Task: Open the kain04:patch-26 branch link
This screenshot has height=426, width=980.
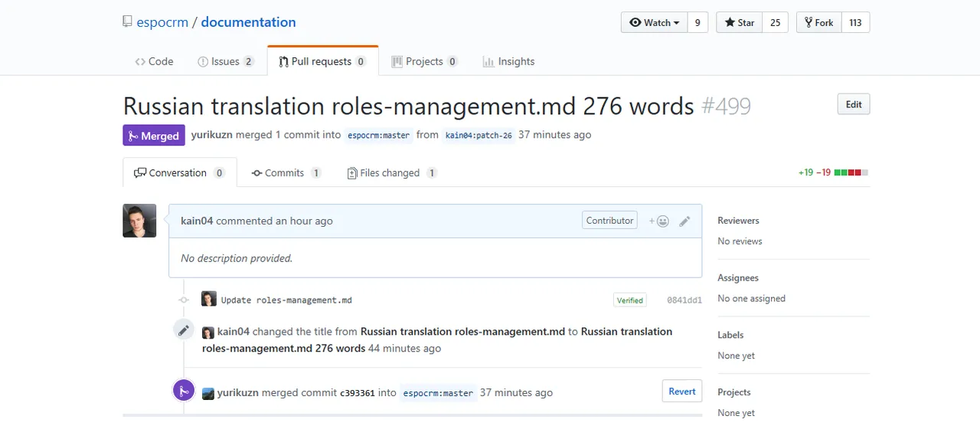Action: (x=479, y=135)
